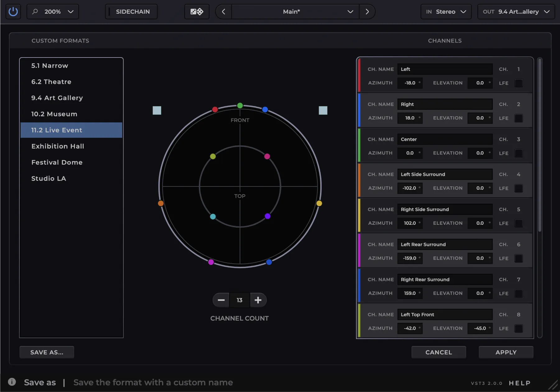Enable LFE checkbox for Left Rear Surround
This screenshot has height=392, width=560.
click(x=519, y=258)
